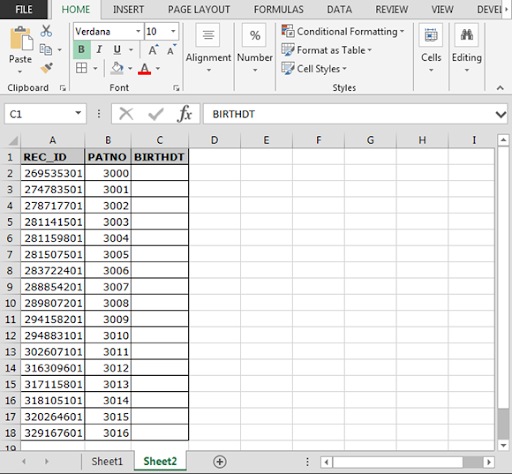Viewport: 512px width, 474px height.
Task: Add a new sheet with plus icon
Action: pyautogui.click(x=220, y=462)
